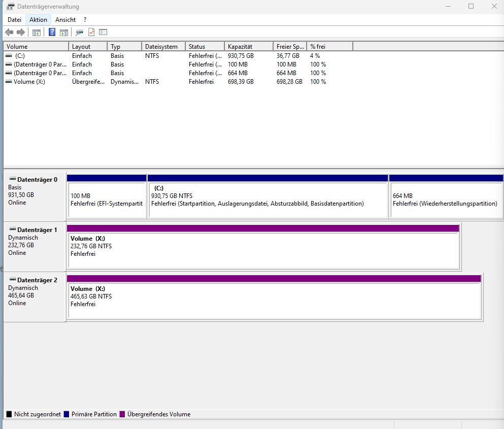Screen dimensions: 504x429
Task: Click the drive icon beside Volume (X:) row
Action: (x=9, y=82)
